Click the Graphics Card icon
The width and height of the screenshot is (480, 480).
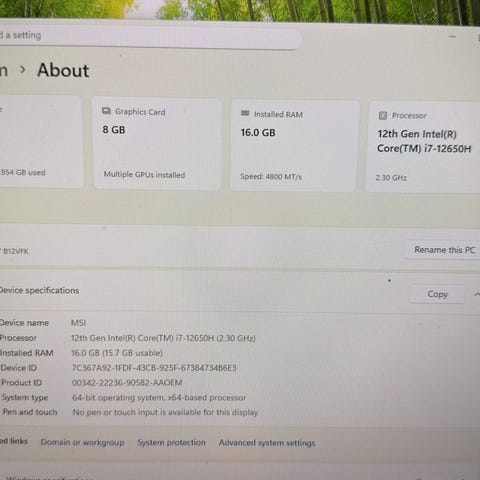106,111
